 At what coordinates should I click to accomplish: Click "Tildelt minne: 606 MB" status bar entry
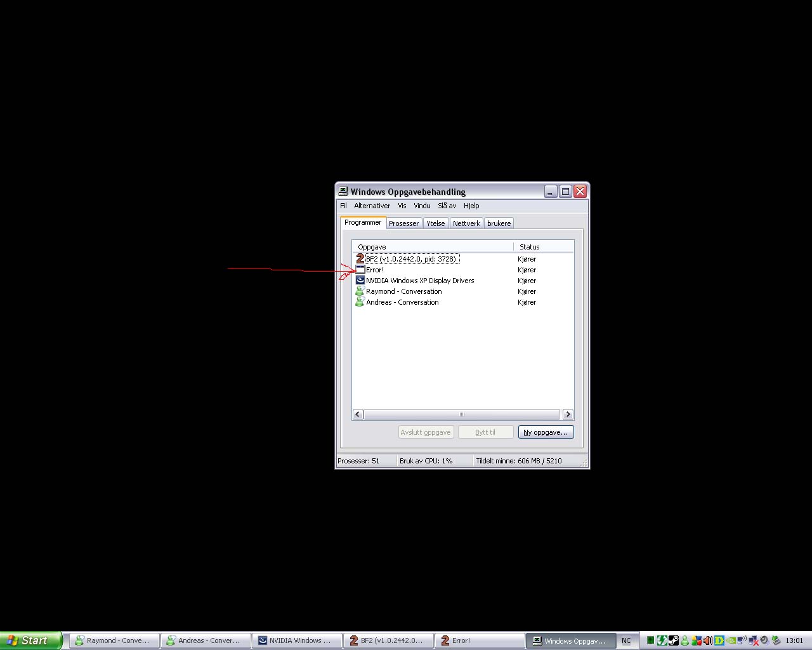[x=518, y=461]
